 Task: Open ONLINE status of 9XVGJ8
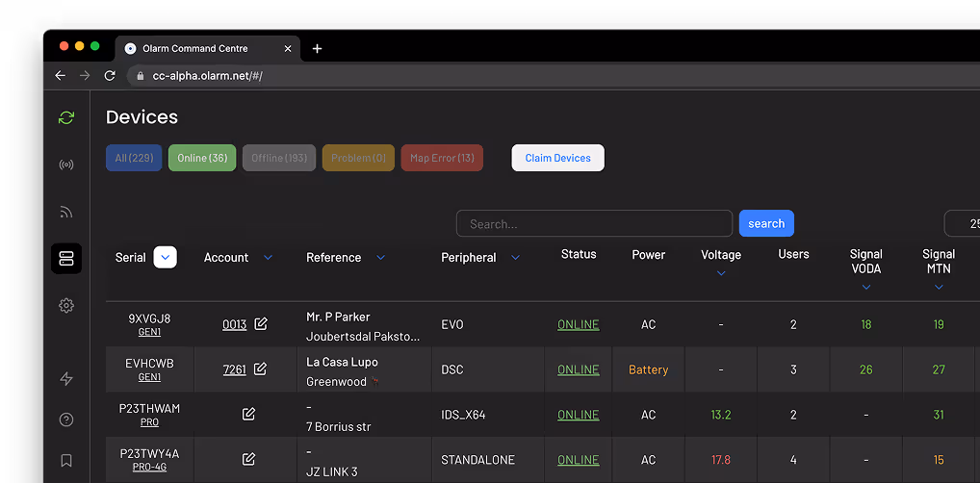point(579,325)
